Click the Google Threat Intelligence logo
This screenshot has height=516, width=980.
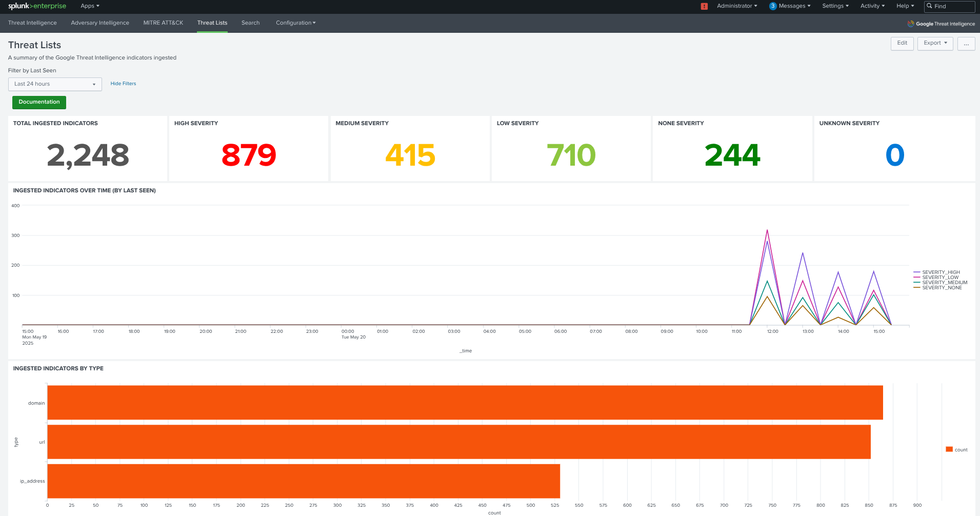point(941,24)
